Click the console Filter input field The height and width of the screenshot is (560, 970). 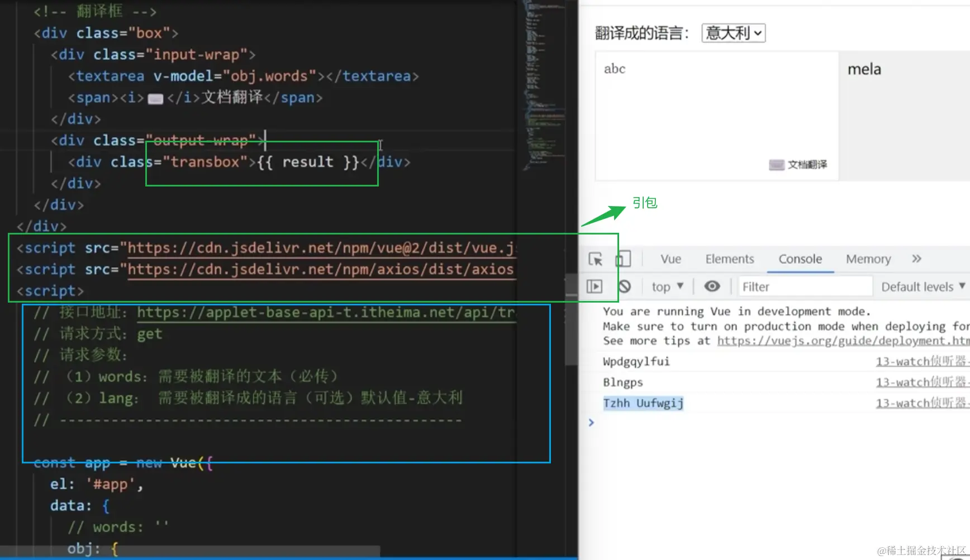pyautogui.click(x=805, y=287)
